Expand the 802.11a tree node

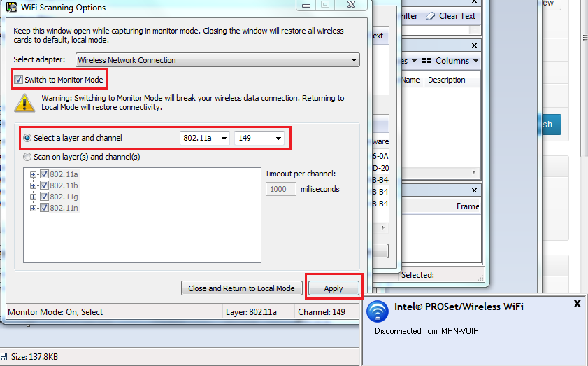point(33,174)
